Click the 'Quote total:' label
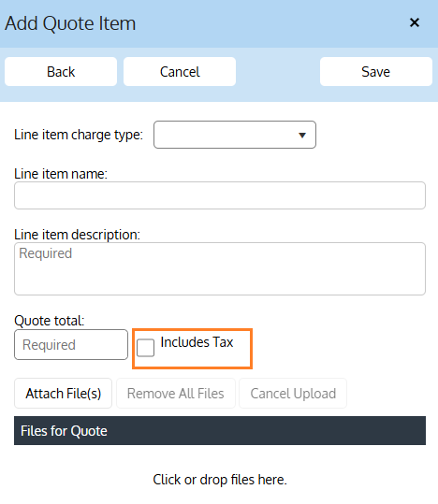The image size is (438, 504). pyautogui.click(x=50, y=321)
